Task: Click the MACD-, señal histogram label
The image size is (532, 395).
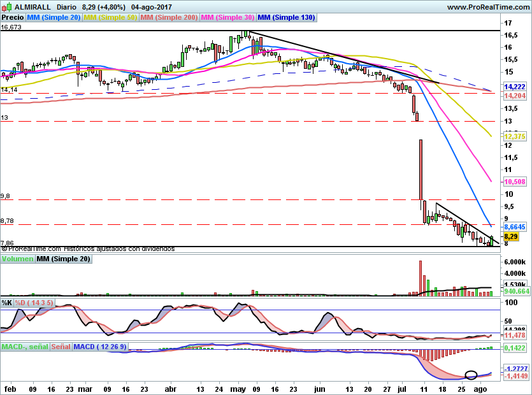Action: click(x=25, y=347)
